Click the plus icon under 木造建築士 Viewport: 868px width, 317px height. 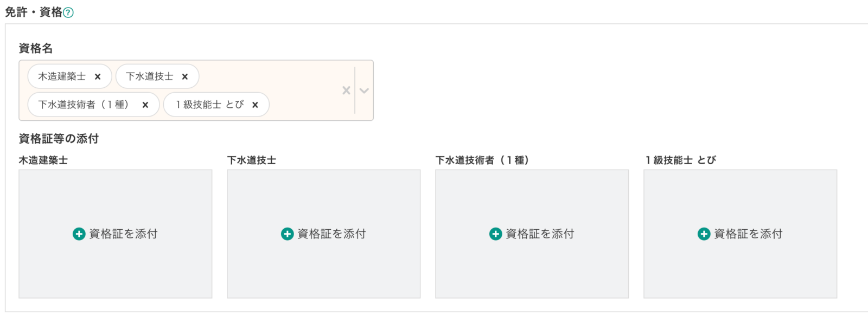pos(79,234)
